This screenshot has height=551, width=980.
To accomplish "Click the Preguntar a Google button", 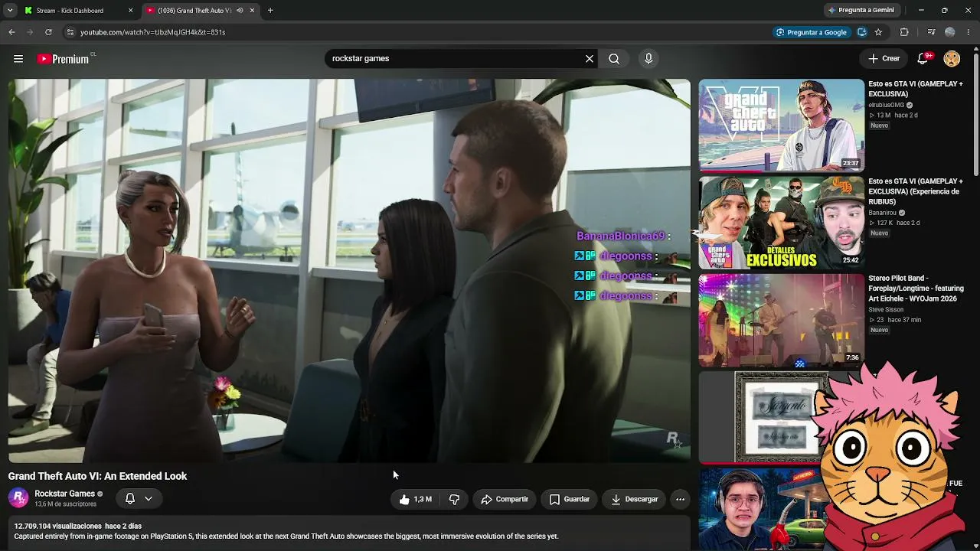I will pos(811,32).
